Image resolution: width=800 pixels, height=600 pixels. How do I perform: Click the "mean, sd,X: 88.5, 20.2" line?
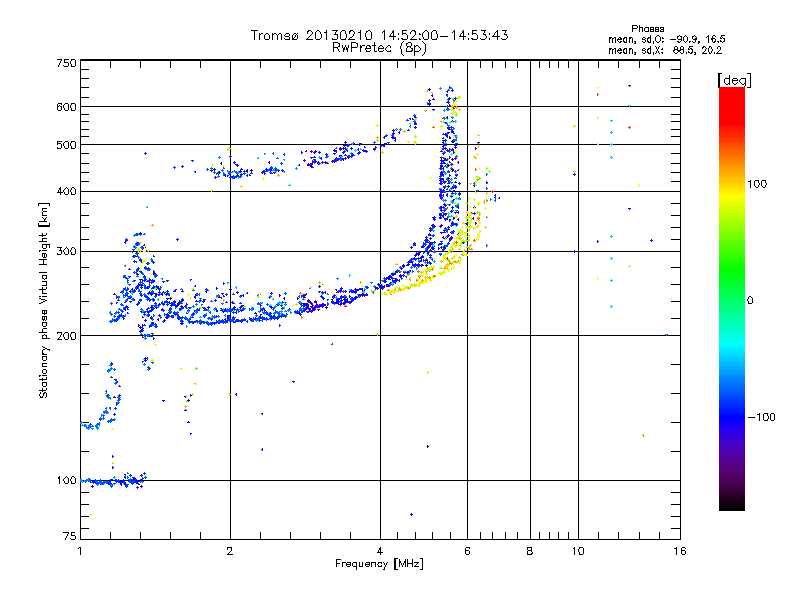coord(665,51)
